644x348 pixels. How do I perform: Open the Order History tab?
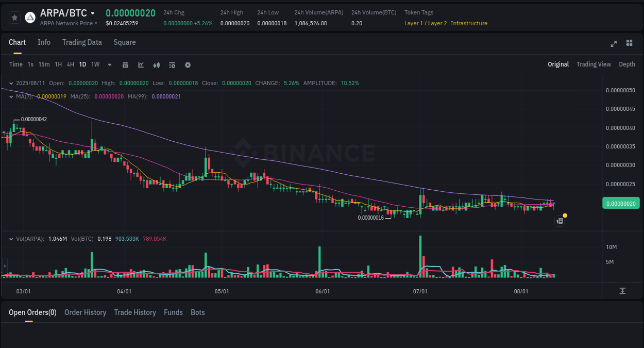[85, 312]
